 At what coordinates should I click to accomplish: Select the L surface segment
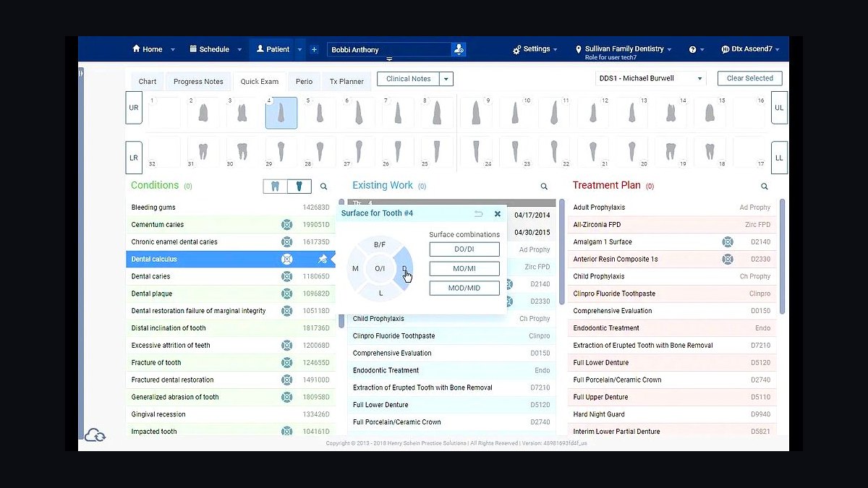coord(380,293)
